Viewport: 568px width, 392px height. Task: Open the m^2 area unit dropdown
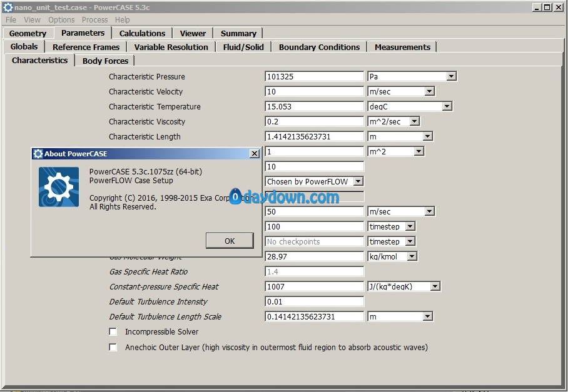point(418,151)
